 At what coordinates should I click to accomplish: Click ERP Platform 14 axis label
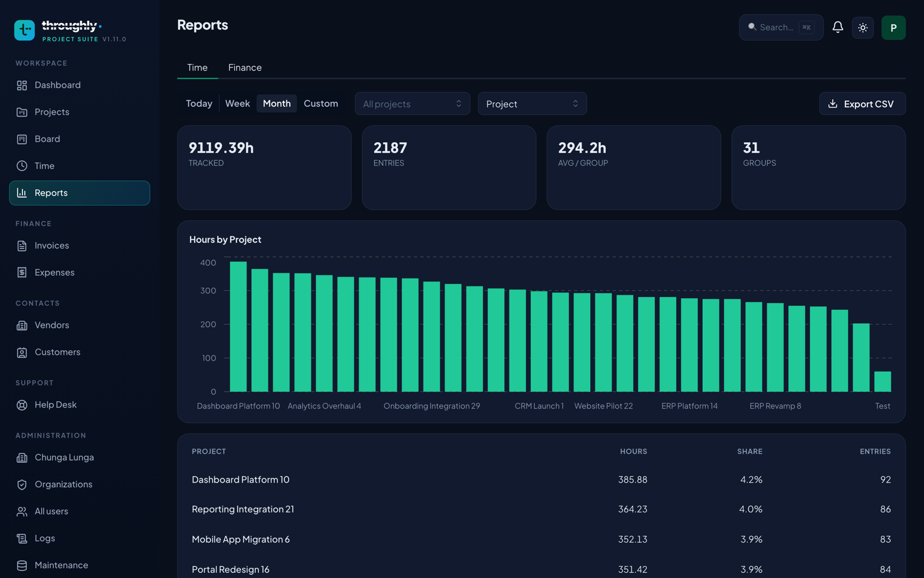[x=690, y=406]
